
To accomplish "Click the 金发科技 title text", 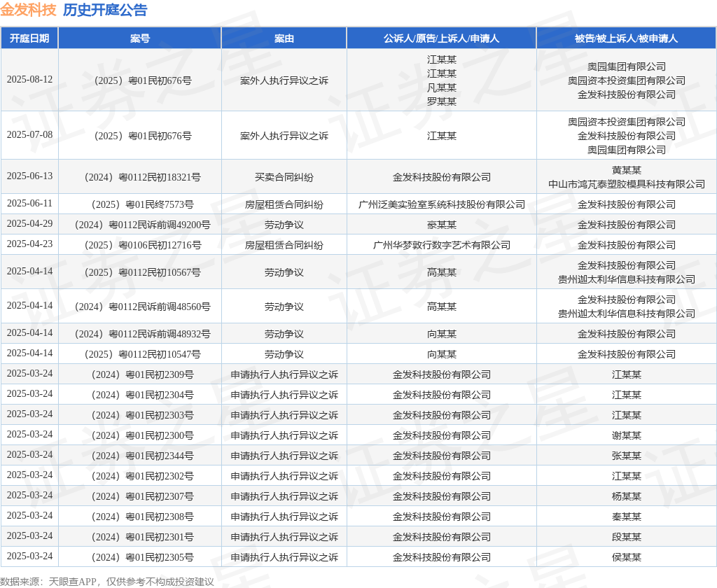I will 28,10.
